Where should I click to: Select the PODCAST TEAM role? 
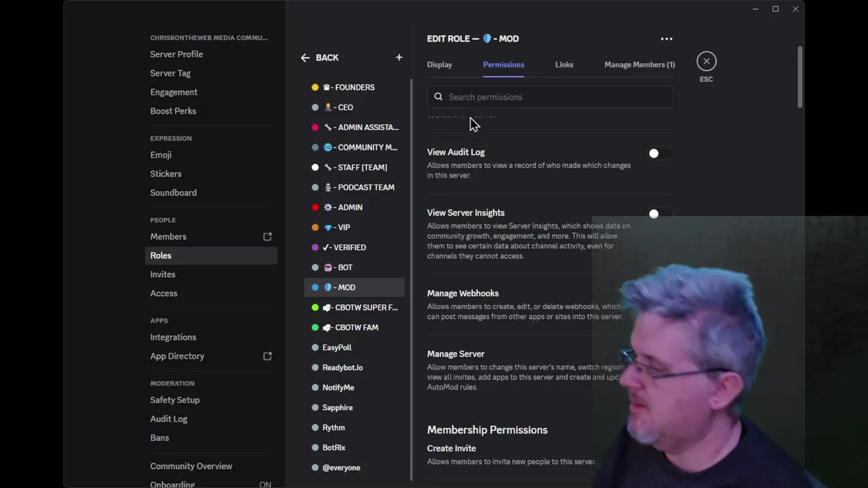click(354, 187)
